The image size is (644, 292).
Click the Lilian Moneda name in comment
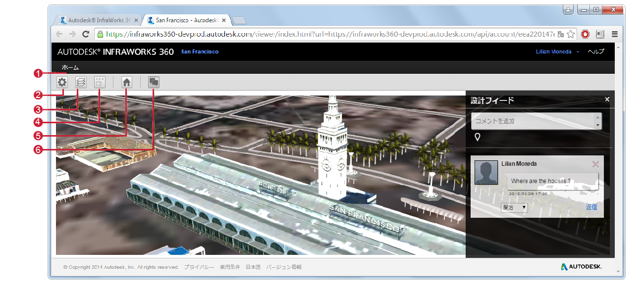tap(519, 164)
